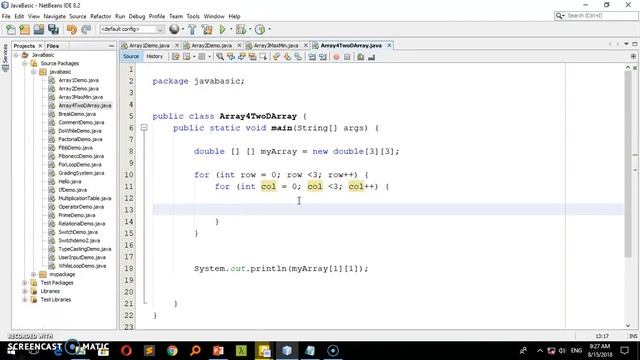
Task: Click the Find Selection magnifier icon
Action: coord(220,57)
